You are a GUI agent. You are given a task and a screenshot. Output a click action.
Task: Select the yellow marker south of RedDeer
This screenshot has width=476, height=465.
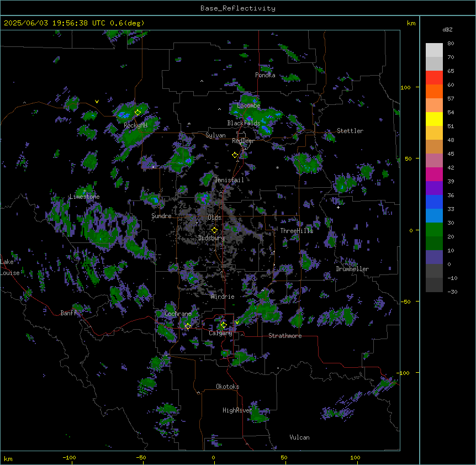point(235,155)
